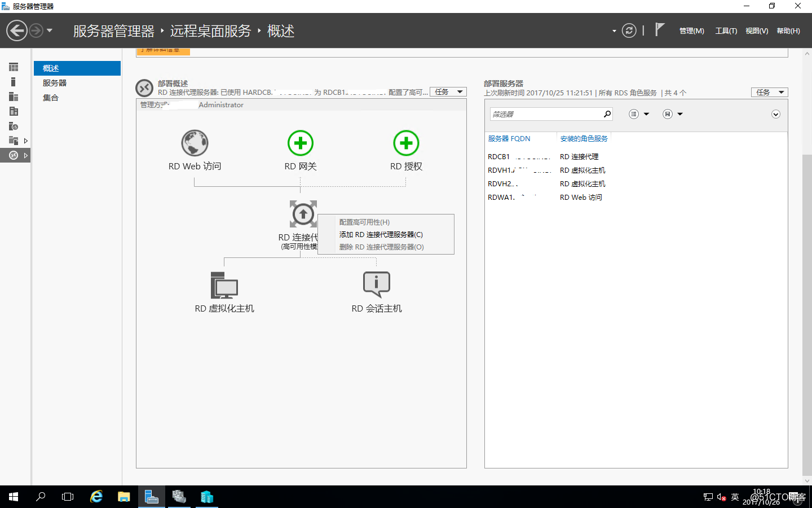Go back with the navigation back arrow

point(17,30)
